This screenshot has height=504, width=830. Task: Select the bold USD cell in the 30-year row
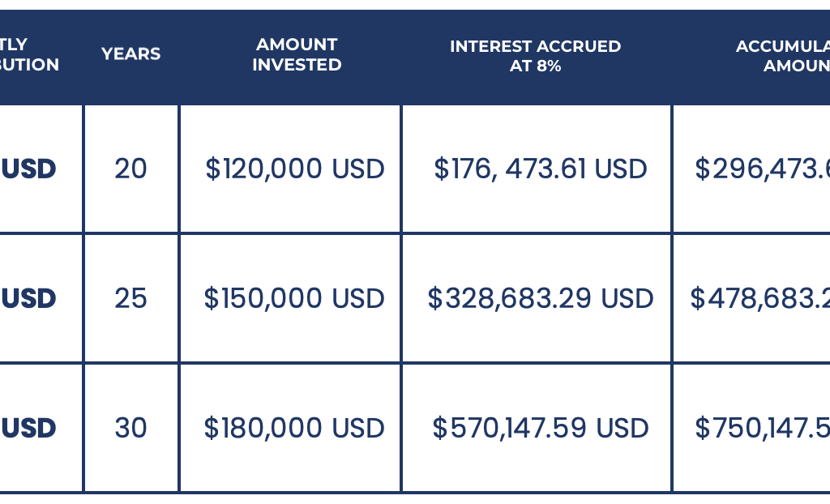[29, 428]
